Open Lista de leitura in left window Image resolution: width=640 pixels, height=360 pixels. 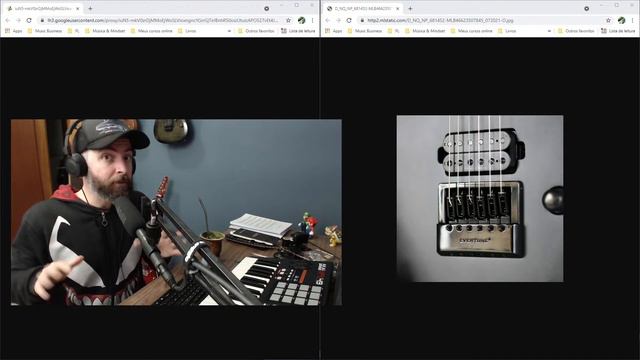point(298,31)
